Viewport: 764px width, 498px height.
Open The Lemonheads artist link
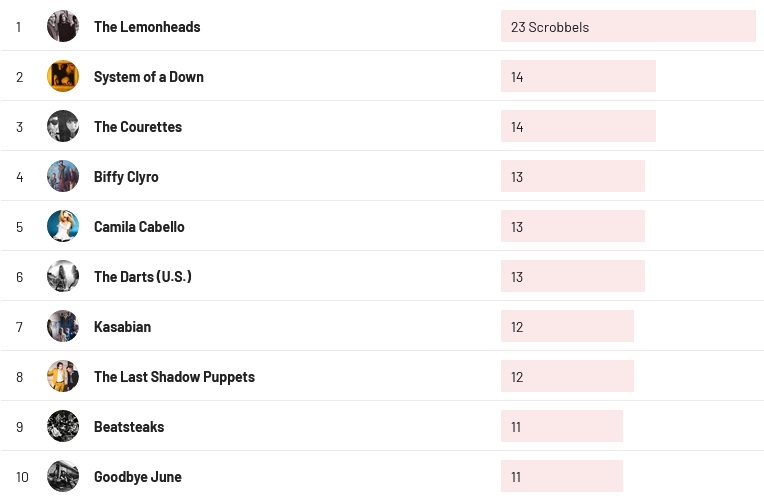pos(147,27)
